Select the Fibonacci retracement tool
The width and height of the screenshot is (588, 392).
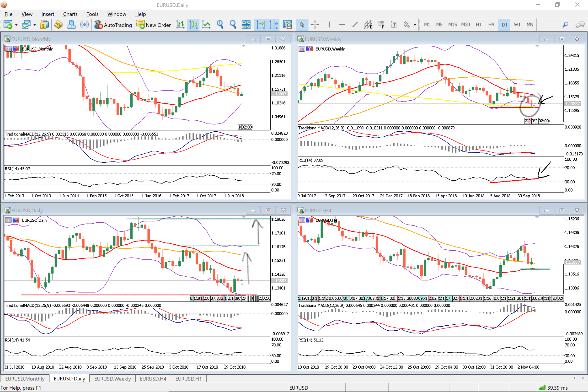381,25
